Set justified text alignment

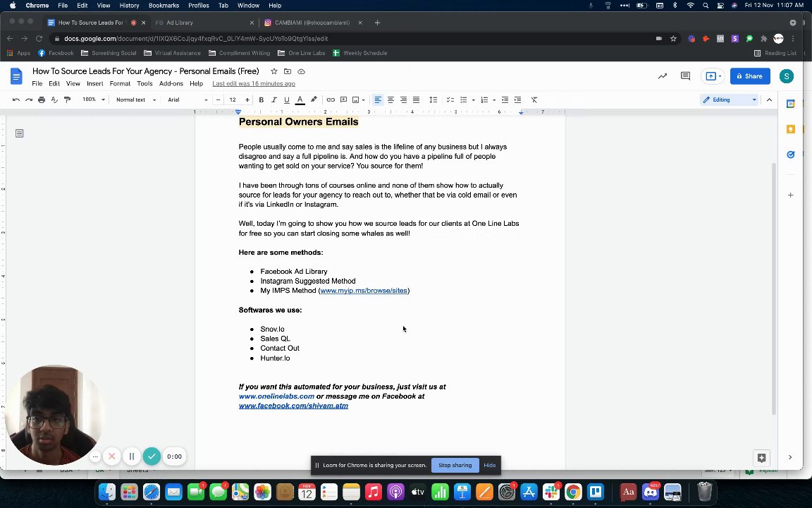coord(416,99)
